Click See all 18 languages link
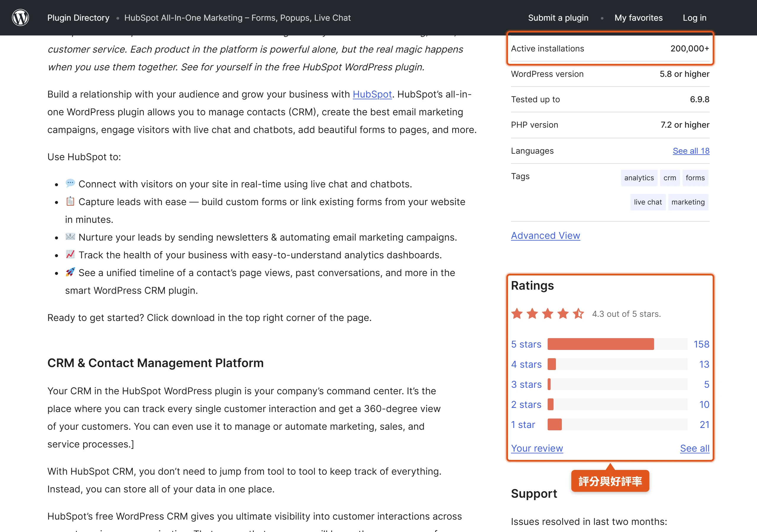 (x=691, y=151)
